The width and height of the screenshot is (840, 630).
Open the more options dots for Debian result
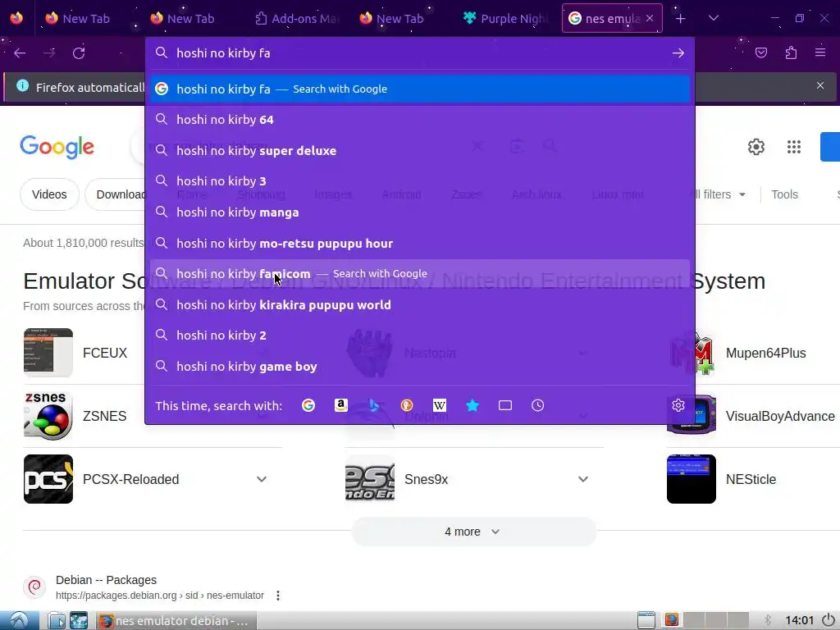click(x=278, y=596)
